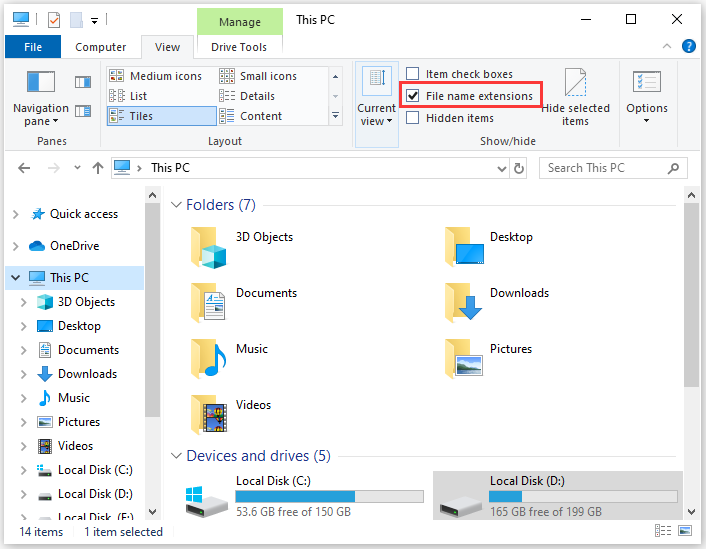This screenshot has height=549, width=706.
Task: Open address bar history dropdown
Action: point(502,168)
